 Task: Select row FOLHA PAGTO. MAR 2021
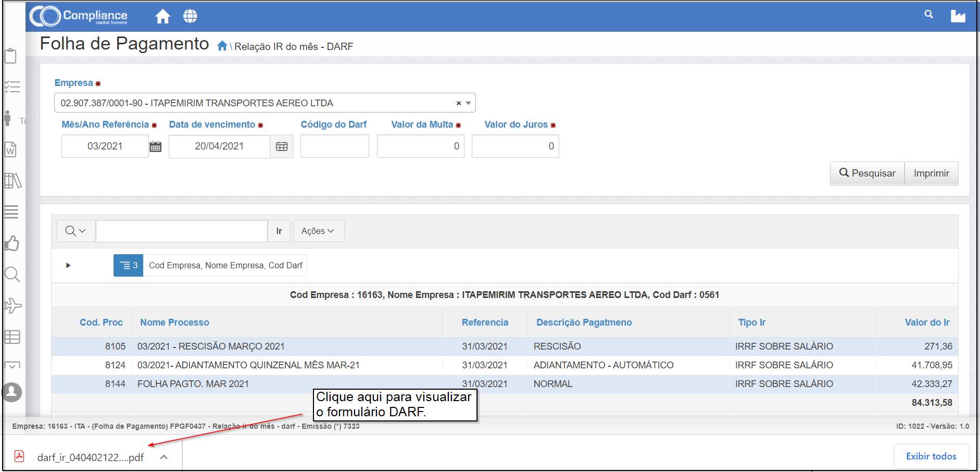click(x=505, y=384)
